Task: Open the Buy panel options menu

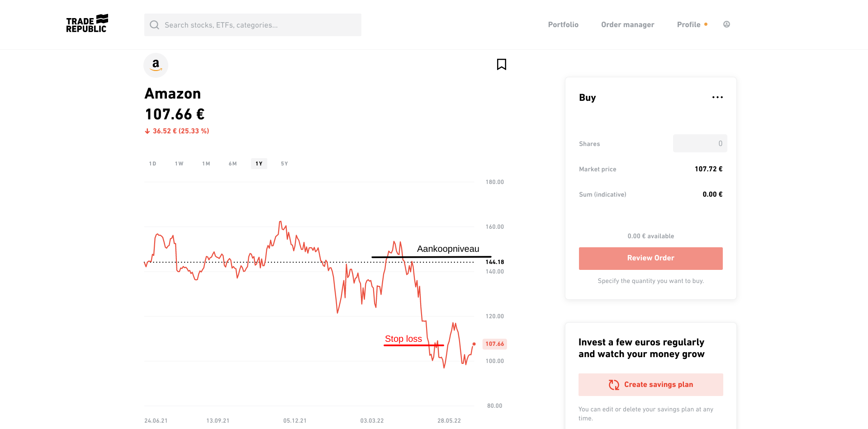Action: click(717, 97)
